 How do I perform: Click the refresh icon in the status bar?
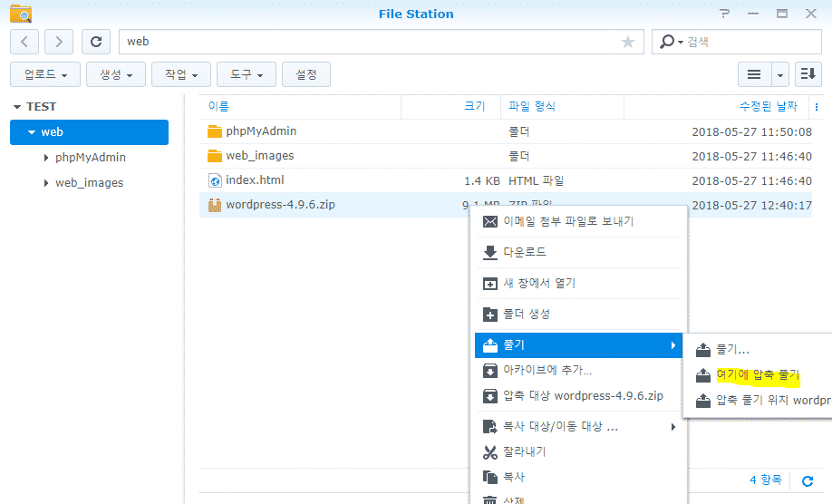[808, 480]
